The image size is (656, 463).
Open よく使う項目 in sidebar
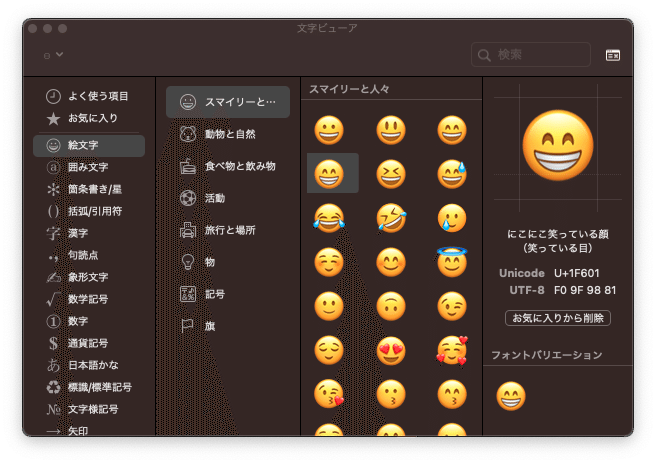pyautogui.click(x=89, y=96)
